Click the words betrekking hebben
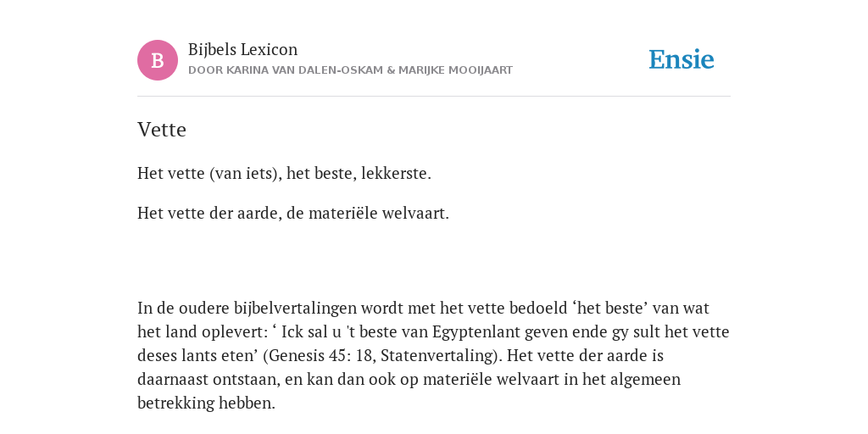The height and width of the screenshot is (434, 868). [x=206, y=403]
